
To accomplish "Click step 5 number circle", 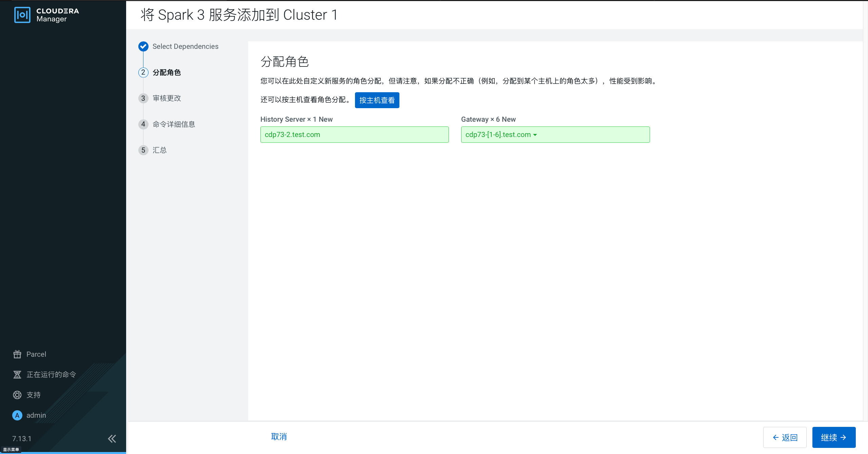I will point(143,150).
